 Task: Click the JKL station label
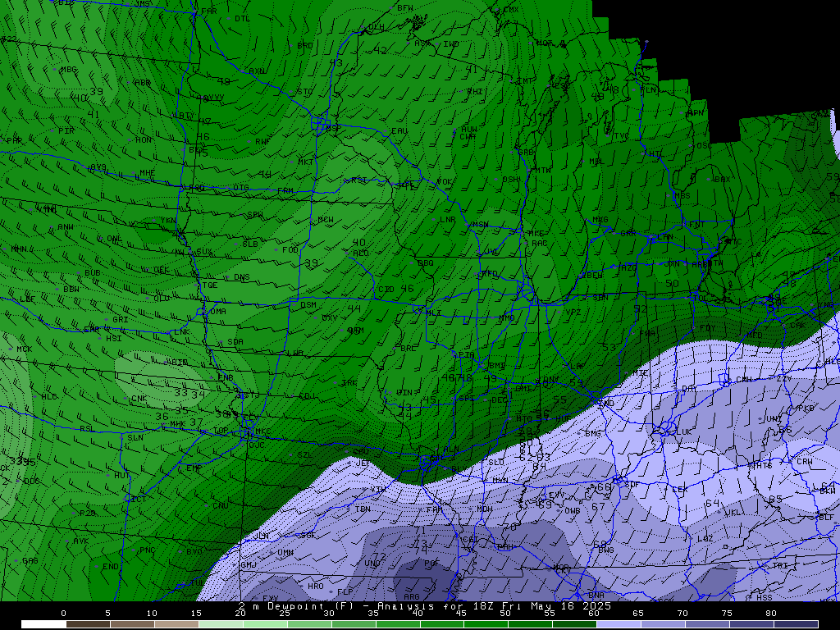pyautogui.click(x=734, y=512)
